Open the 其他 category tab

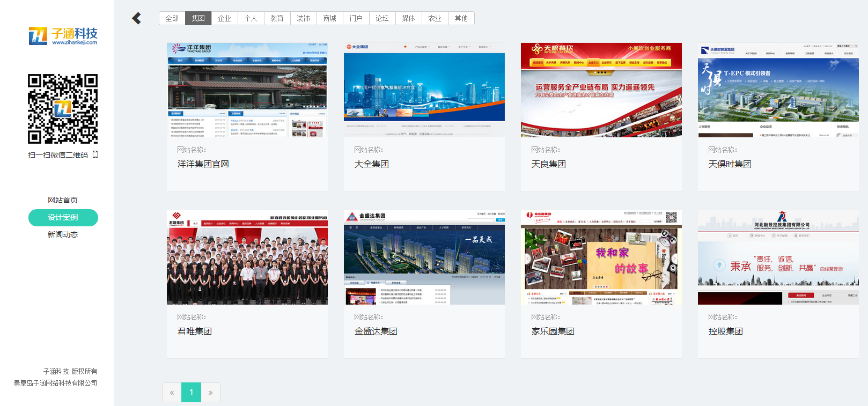click(x=461, y=18)
